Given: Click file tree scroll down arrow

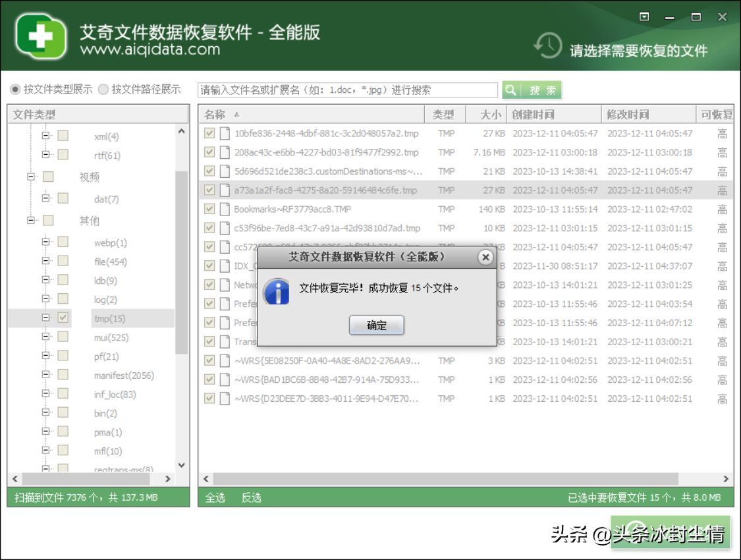Looking at the screenshot, I should (x=182, y=465).
